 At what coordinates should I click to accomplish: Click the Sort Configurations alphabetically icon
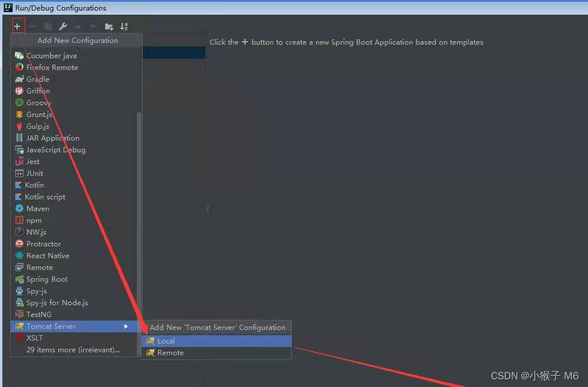tap(124, 26)
